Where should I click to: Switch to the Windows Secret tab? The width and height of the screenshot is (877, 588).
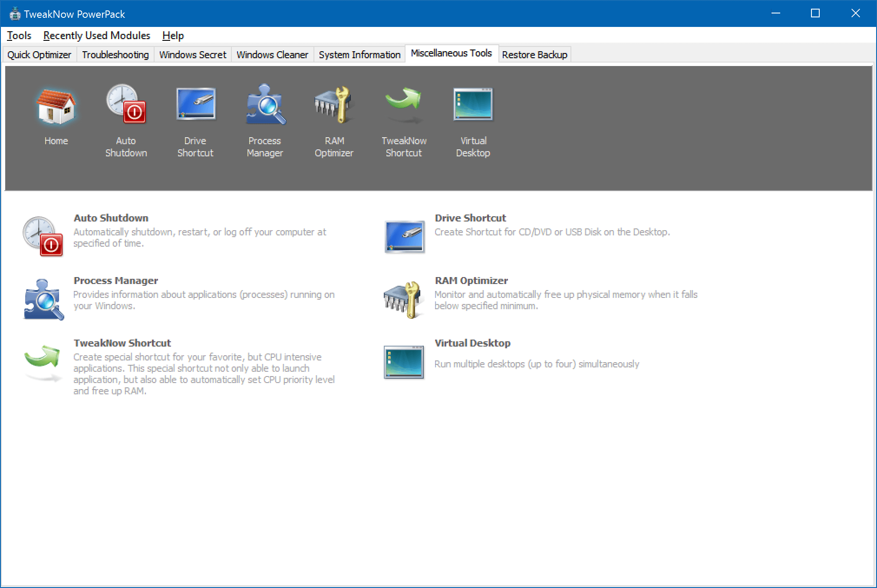tap(193, 55)
